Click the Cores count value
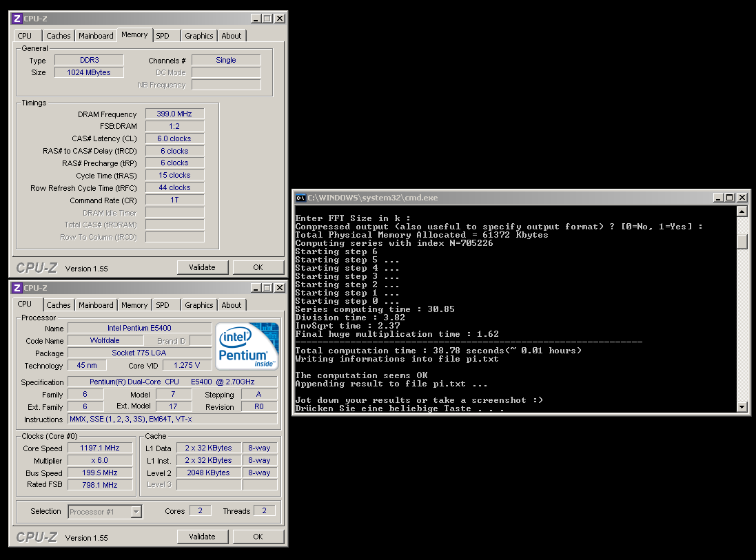Viewport: 756px width, 560px height. click(201, 511)
